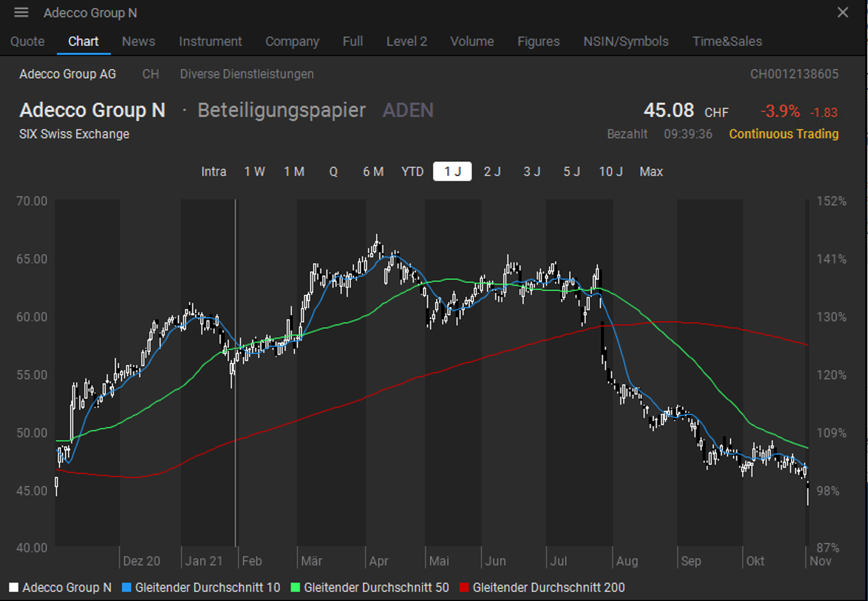Select the Level 2 tab
This screenshot has width=868, height=601.
[406, 41]
